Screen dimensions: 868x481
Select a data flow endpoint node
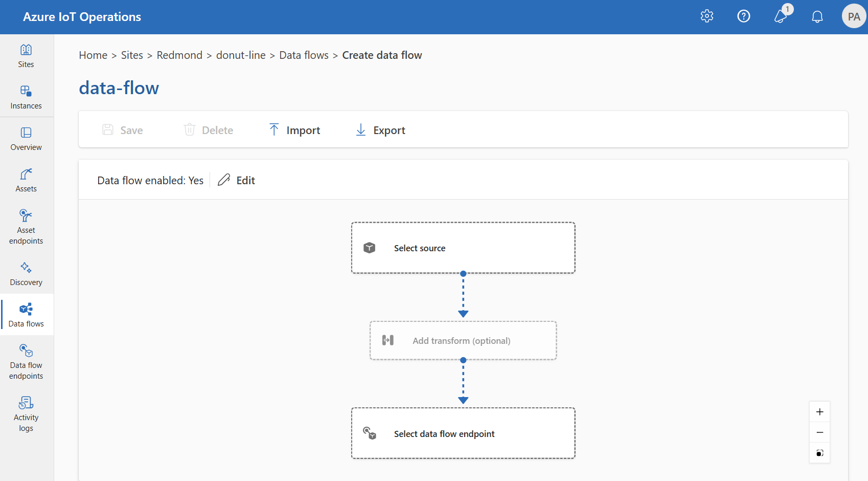pos(463,433)
